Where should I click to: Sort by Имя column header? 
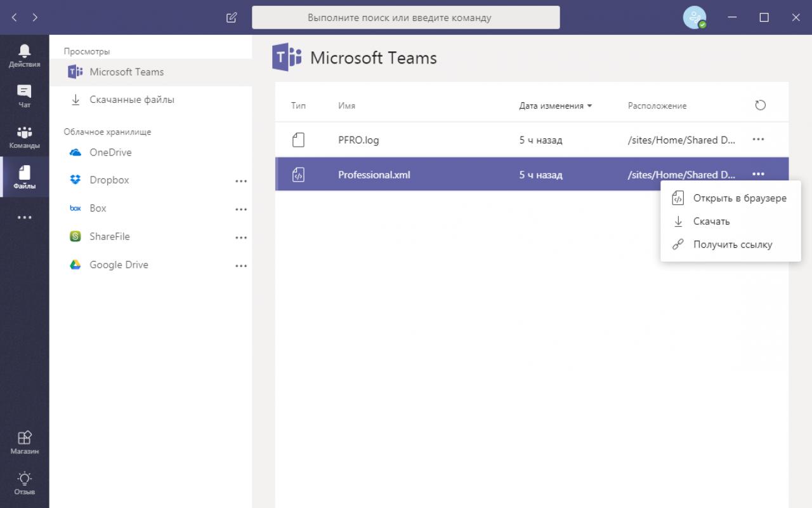(346, 106)
